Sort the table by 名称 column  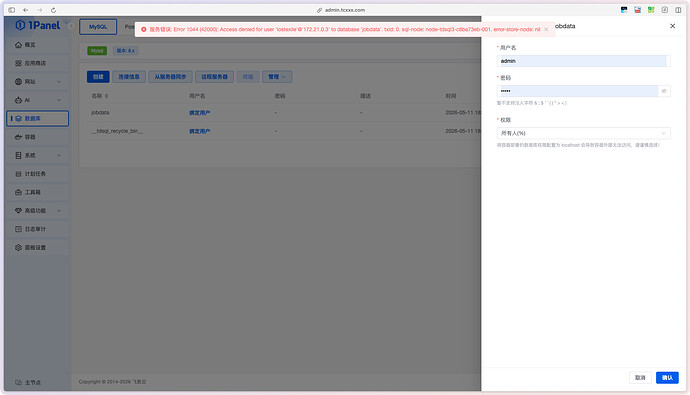[x=106, y=96]
